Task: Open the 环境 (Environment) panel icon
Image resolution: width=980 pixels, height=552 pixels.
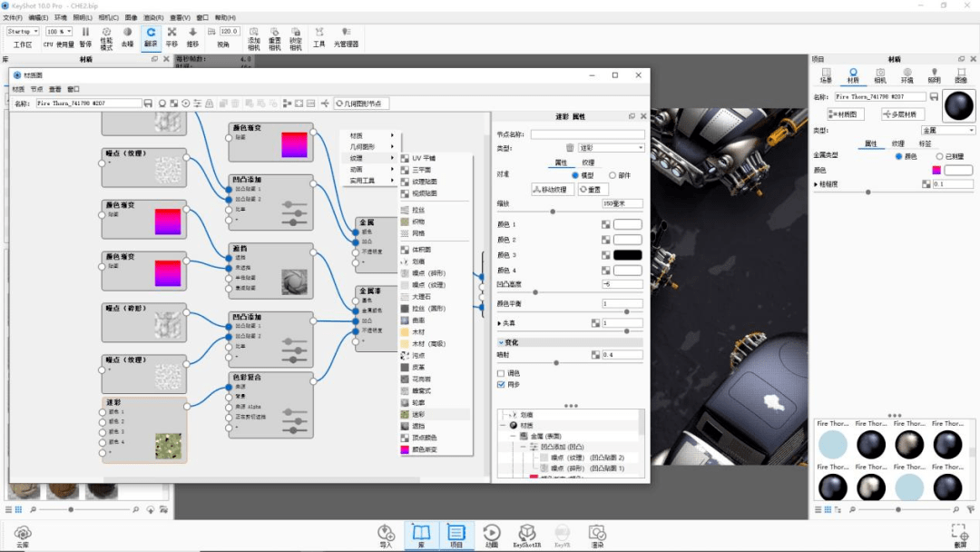Action: [907, 74]
